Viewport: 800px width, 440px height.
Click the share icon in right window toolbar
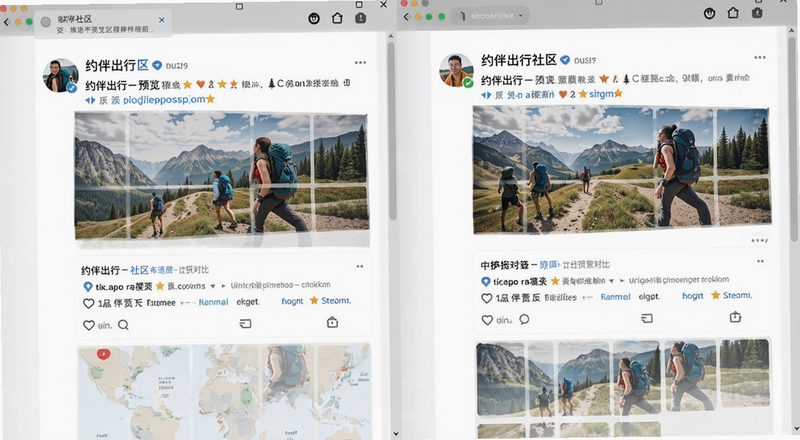(x=733, y=13)
